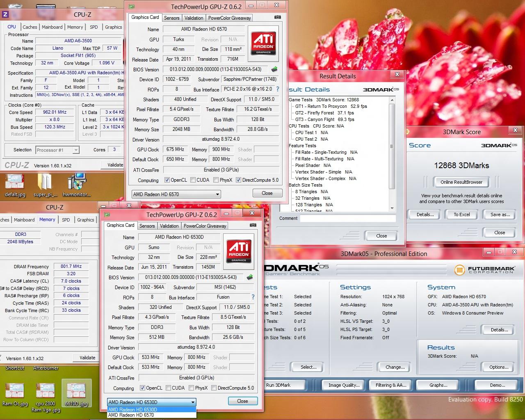The image size is (525, 420).
Task: Toggle PhysX checkbox in HD 6570 GPU-Z
Action: (215, 180)
